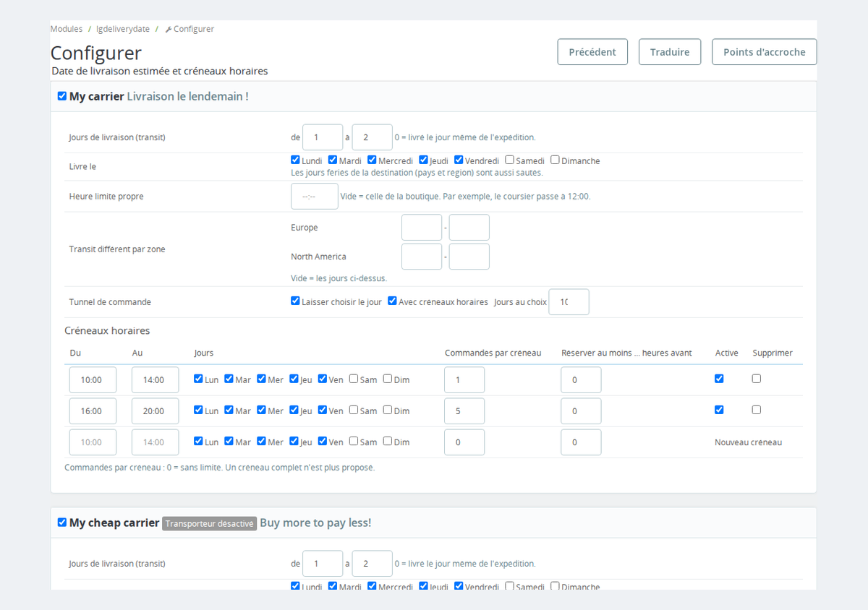The height and width of the screenshot is (610, 868).
Task: Click the 10:00 start time of first slot
Action: click(x=93, y=380)
